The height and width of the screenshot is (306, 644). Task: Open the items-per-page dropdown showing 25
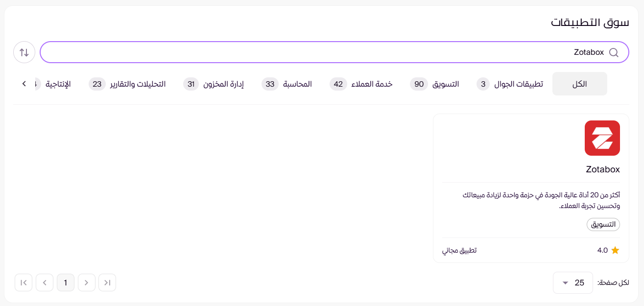[x=573, y=282]
